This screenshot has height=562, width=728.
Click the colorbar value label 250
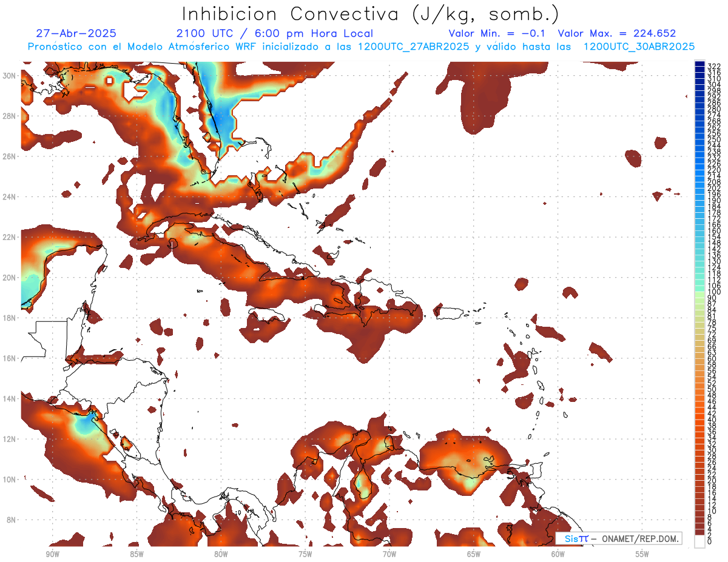[713, 139]
